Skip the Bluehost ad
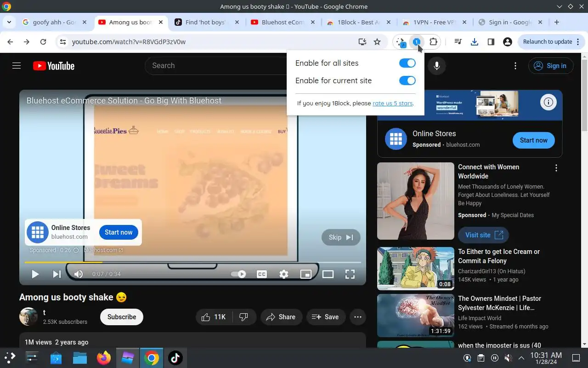 tap(341, 237)
